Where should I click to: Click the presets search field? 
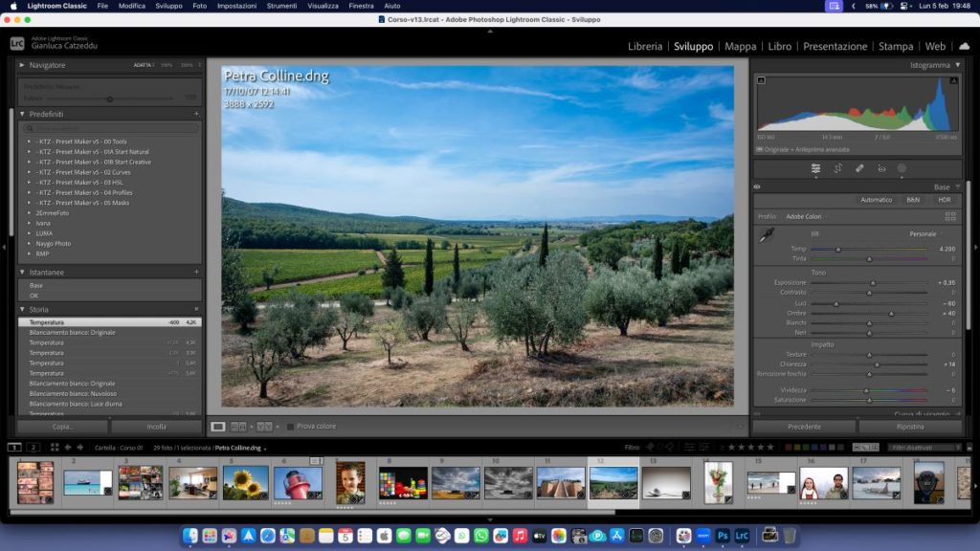pyautogui.click(x=111, y=128)
